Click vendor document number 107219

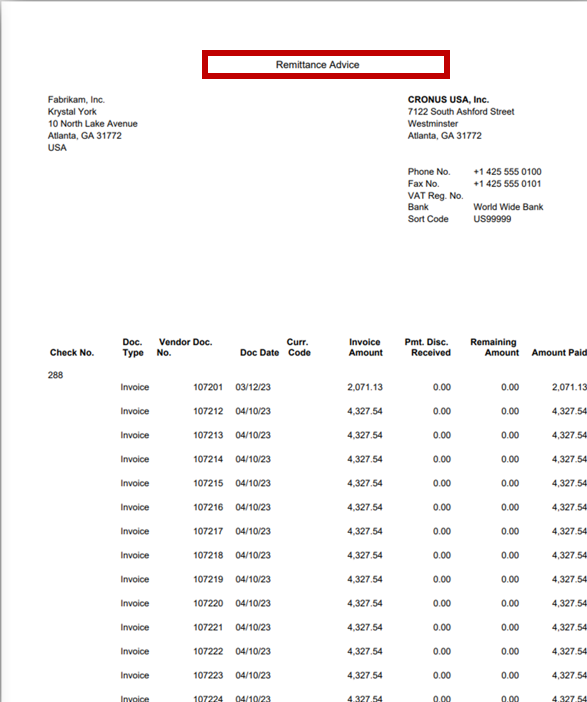click(208, 579)
